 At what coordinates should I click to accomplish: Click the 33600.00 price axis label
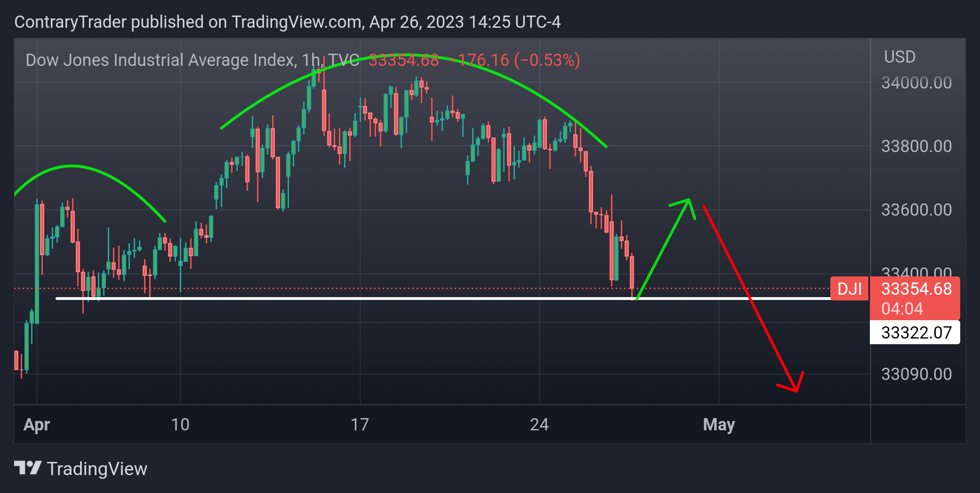point(916,210)
